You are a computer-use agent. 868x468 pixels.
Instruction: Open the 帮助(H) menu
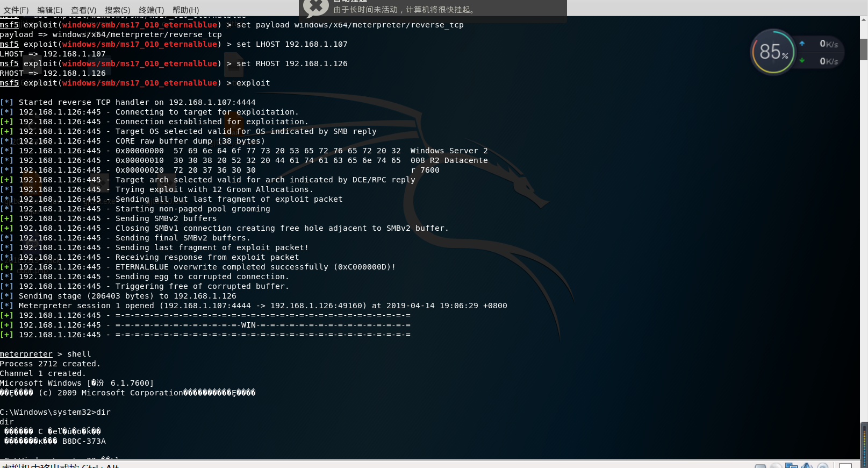tap(186, 10)
